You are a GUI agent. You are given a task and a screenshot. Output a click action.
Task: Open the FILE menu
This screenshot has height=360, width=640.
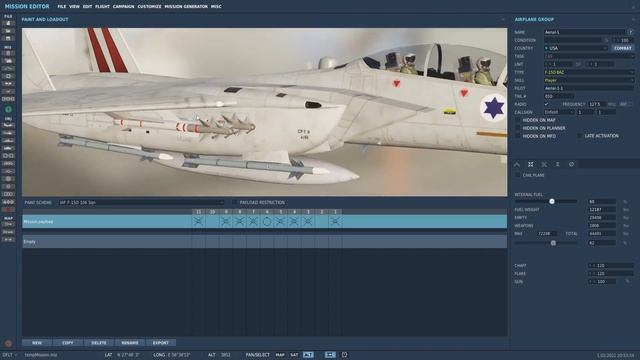click(x=62, y=7)
